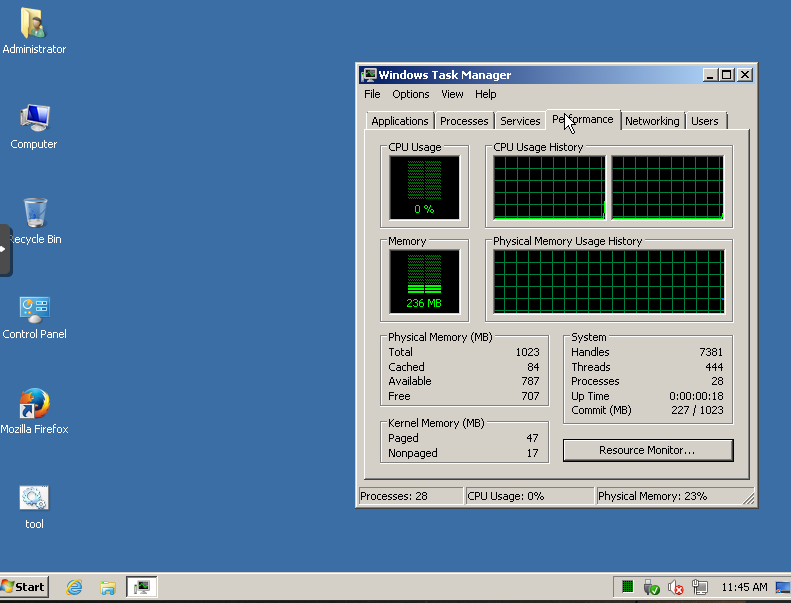791x603 pixels.
Task: Click the Total physical memory value 1023
Action: click(527, 352)
